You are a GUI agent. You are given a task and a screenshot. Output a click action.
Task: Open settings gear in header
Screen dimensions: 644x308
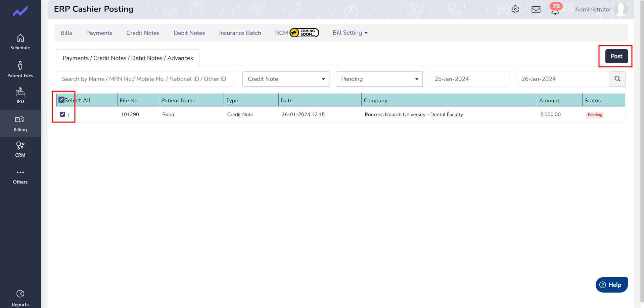click(x=515, y=9)
